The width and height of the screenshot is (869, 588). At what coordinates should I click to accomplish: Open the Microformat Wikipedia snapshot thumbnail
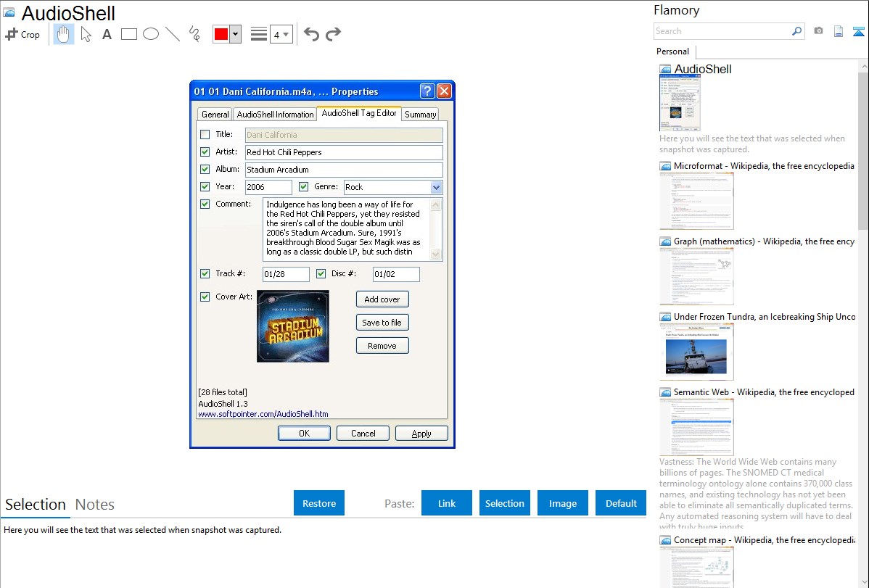pyautogui.click(x=696, y=201)
